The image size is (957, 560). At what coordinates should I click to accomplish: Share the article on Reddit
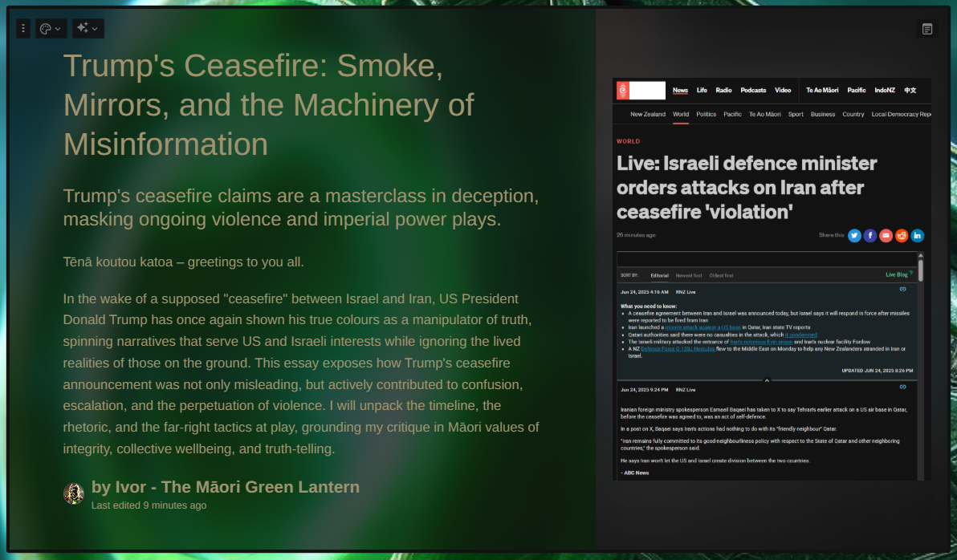902,235
